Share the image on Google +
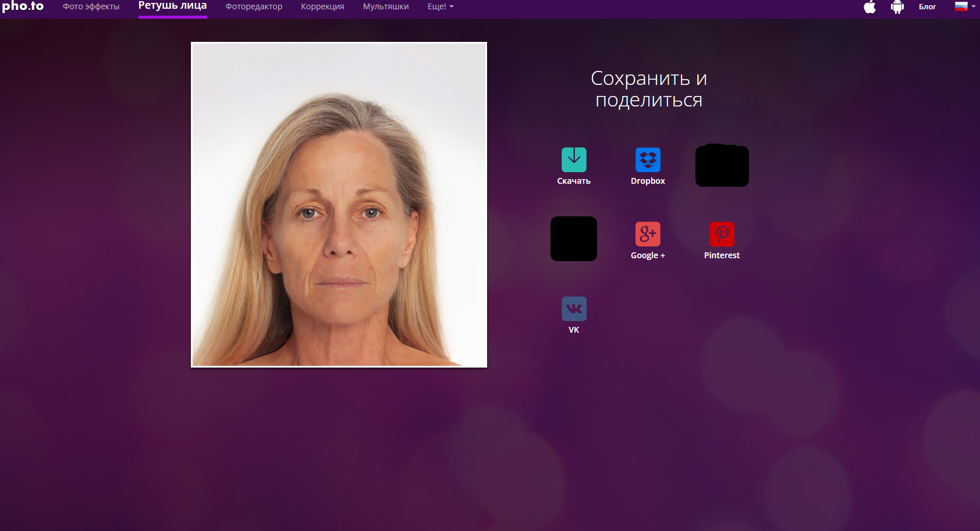The image size is (980, 531). 648,234
